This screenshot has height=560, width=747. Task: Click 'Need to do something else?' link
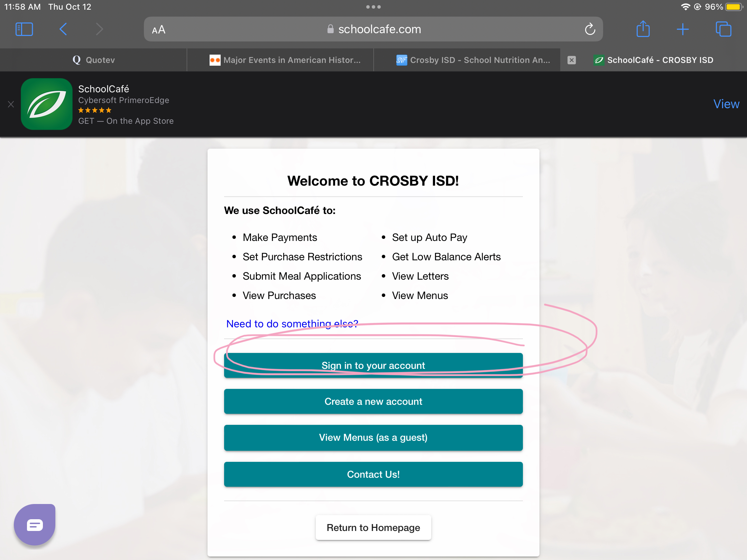[292, 324]
